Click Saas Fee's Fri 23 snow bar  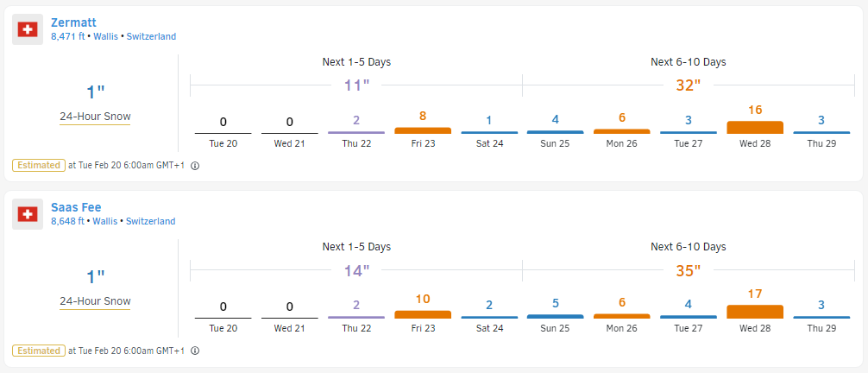(423, 314)
